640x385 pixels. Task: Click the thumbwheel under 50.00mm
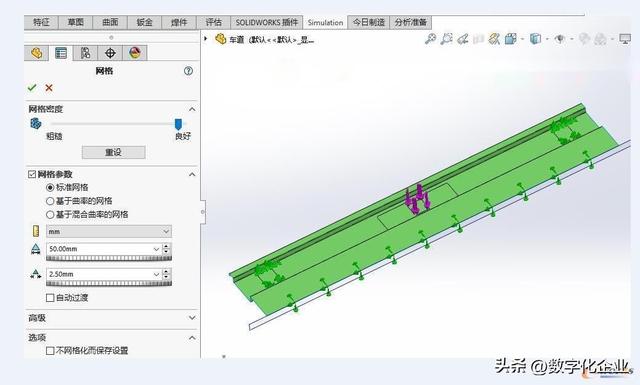(x=109, y=258)
